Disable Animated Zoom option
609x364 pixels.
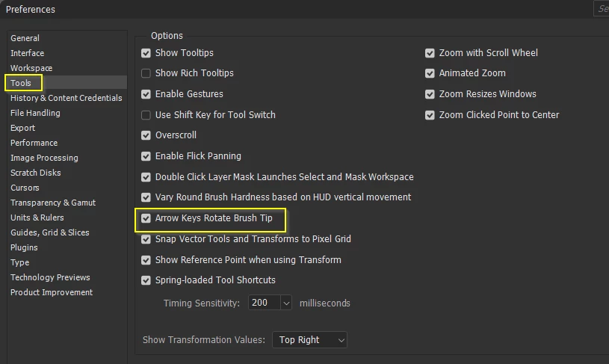(430, 73)
